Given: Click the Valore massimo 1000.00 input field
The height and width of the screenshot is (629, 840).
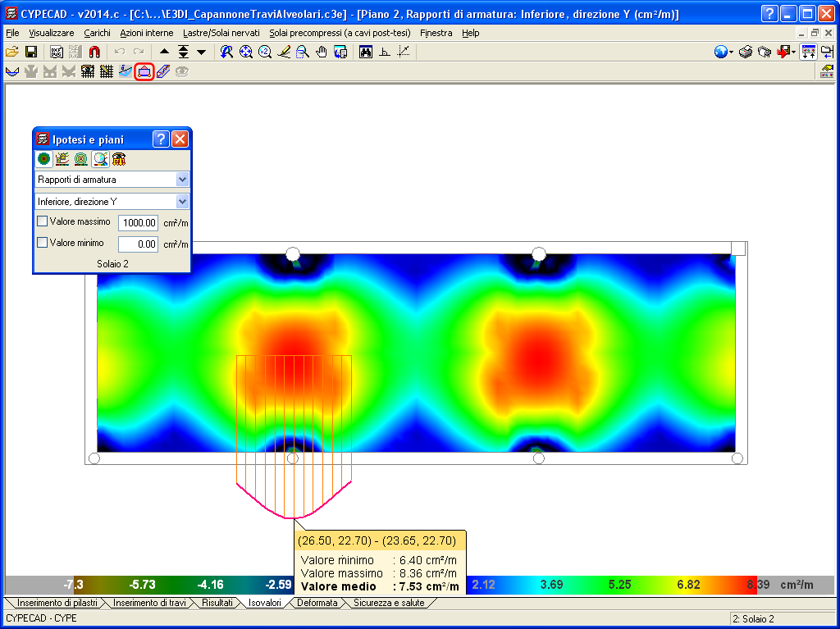Looking at the screenshot, I should point(138,222).
